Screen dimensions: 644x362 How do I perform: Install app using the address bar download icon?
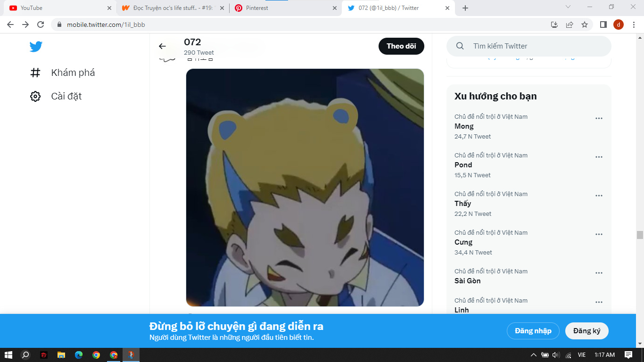[x=554, y=25]
